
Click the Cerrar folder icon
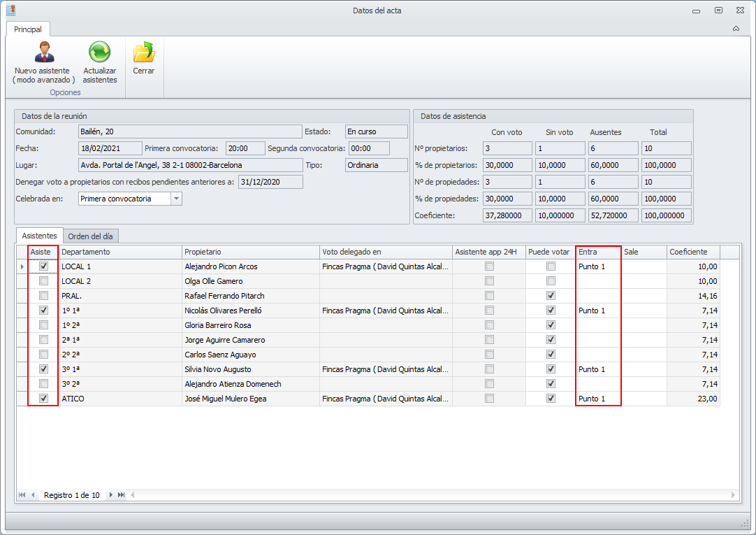[x=143, y=53]
